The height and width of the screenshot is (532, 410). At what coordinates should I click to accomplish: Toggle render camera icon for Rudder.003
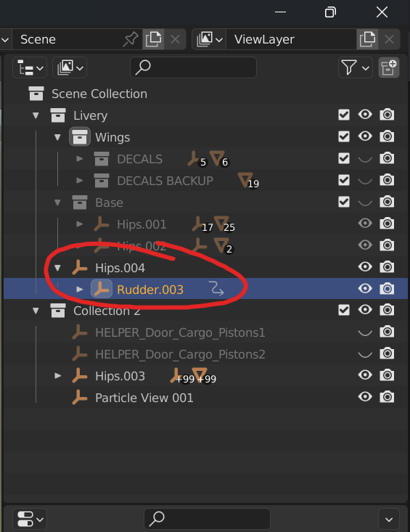[x=387, y=289]
